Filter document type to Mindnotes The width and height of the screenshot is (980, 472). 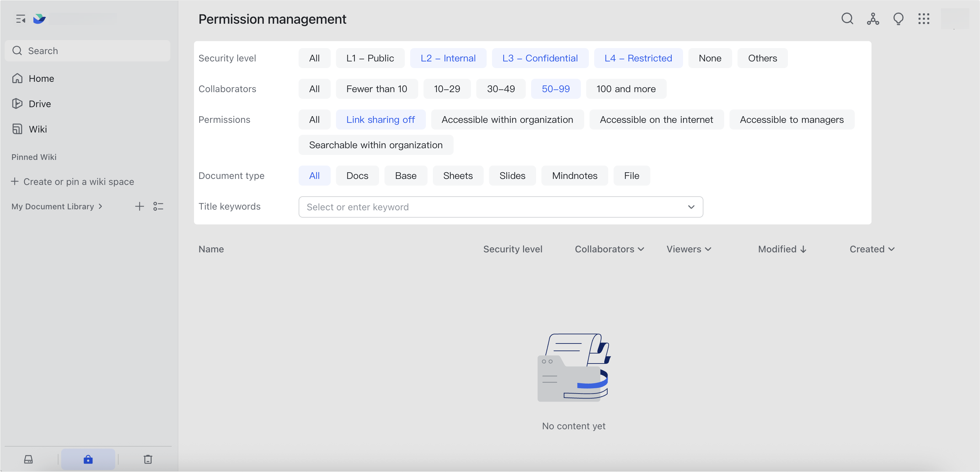575,175
